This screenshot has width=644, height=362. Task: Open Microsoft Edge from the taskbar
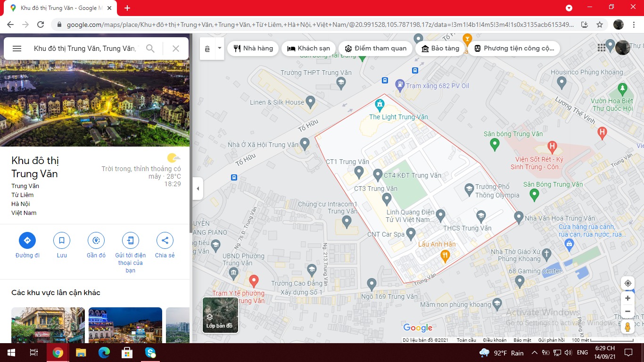[x=104, y=353]
